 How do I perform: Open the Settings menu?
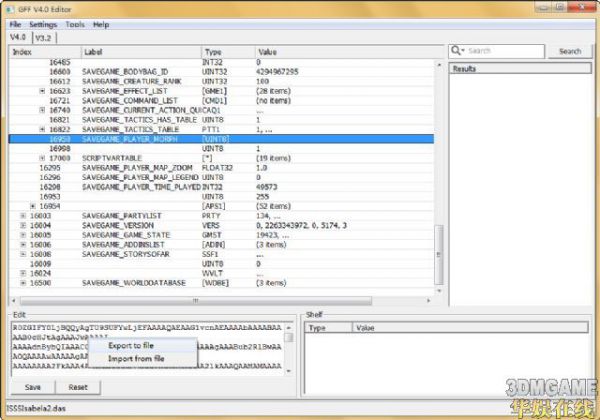coord(43,24)
